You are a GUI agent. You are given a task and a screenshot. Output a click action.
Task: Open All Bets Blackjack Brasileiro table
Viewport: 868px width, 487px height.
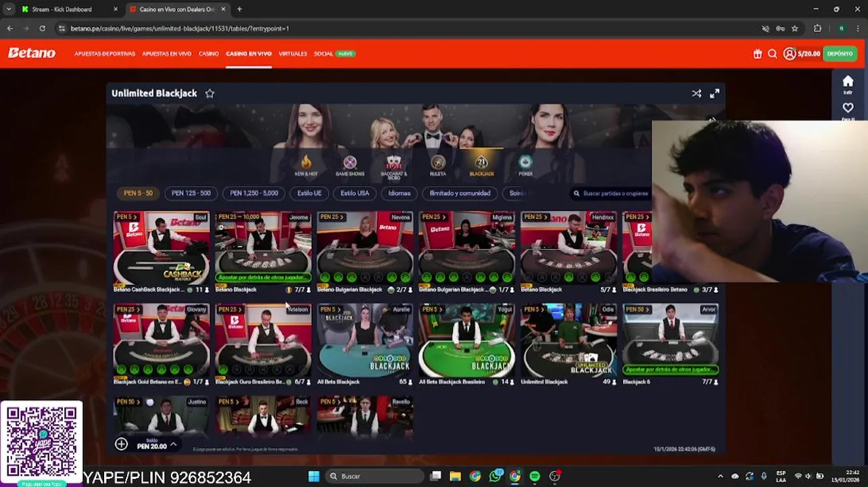pyautogui.click(x=466, y=345)
